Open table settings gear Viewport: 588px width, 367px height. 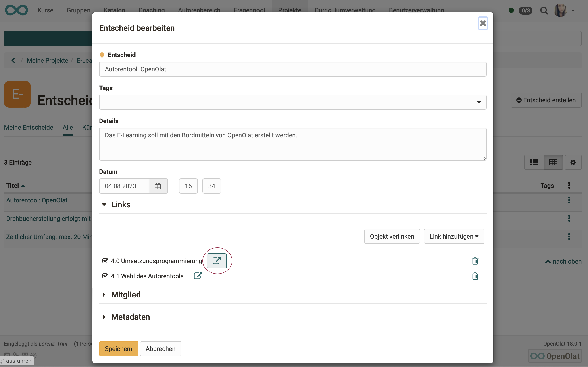coord(573,162)
